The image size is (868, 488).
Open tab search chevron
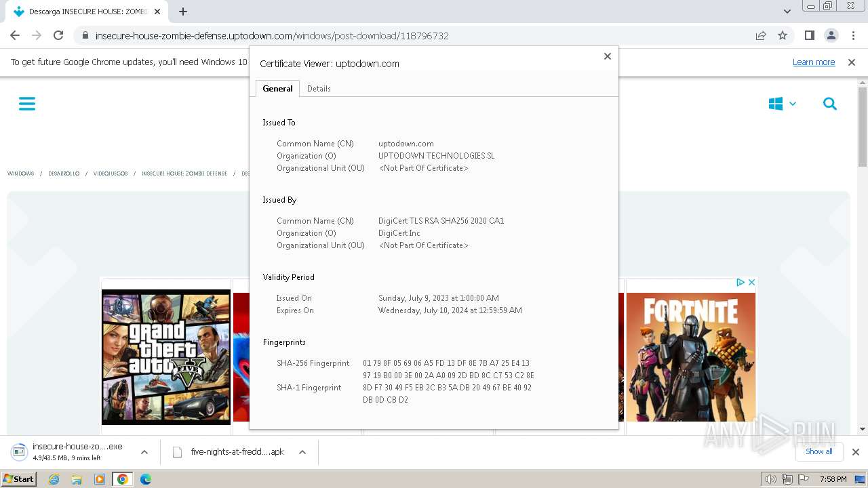[787, 12]
